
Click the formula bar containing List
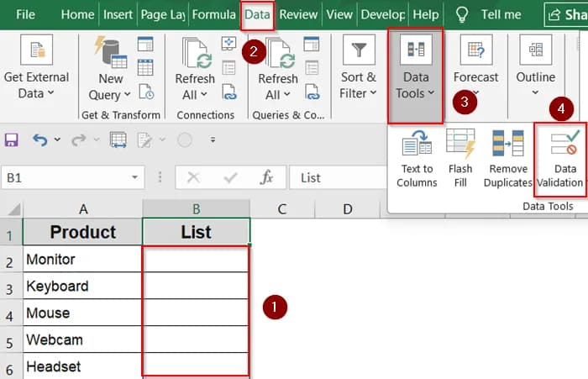point(339,177)
